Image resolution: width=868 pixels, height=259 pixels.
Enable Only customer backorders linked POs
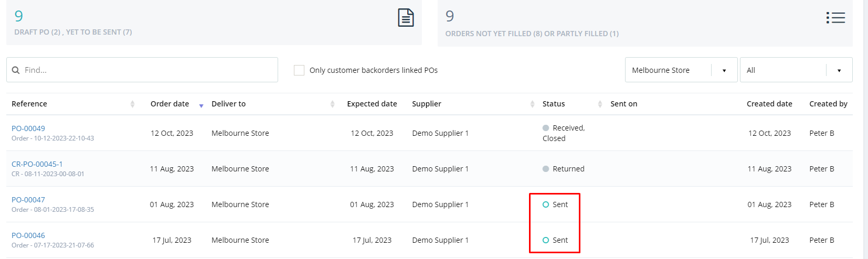[x=299, y=70]
